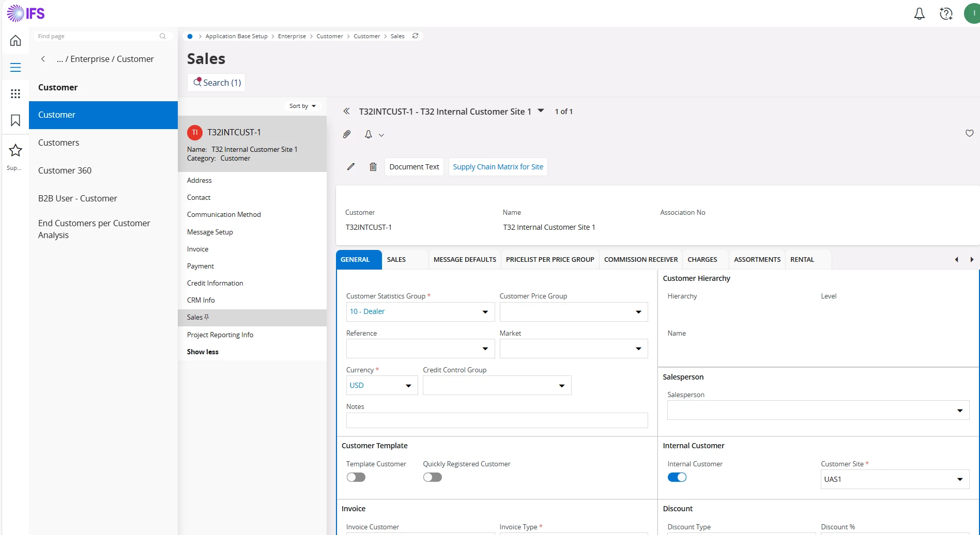
Task: Open the Sort by dropdown
Action: (x=302, y=106)
